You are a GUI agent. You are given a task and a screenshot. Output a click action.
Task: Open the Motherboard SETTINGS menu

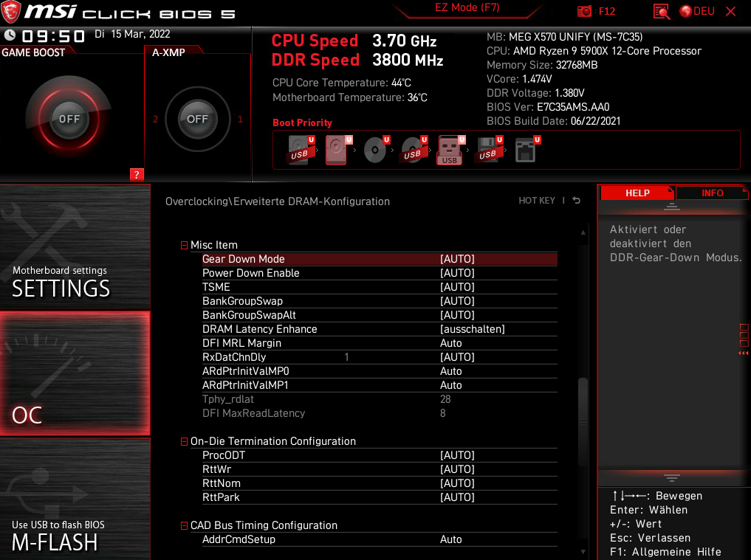pyautogui.click(x=75, y=247)
